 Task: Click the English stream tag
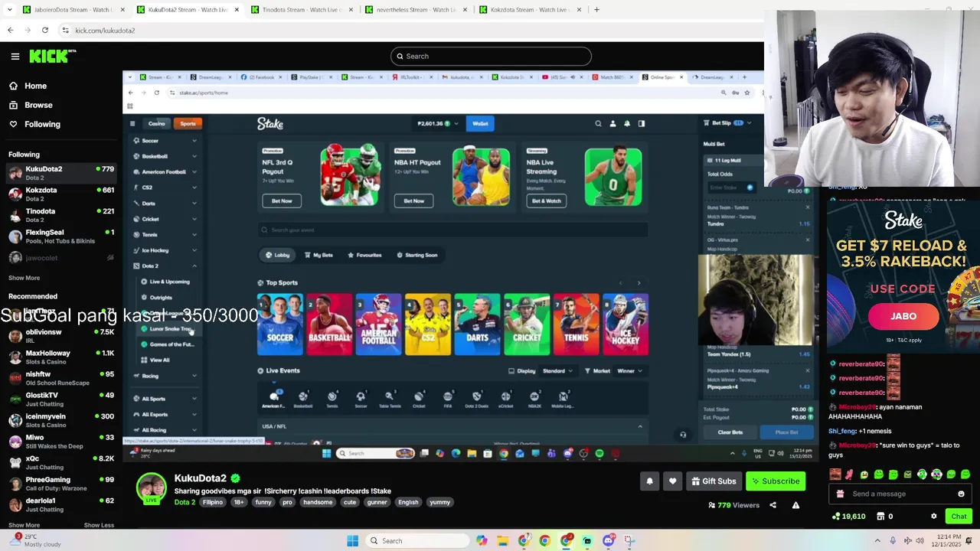tap(408, 502)
